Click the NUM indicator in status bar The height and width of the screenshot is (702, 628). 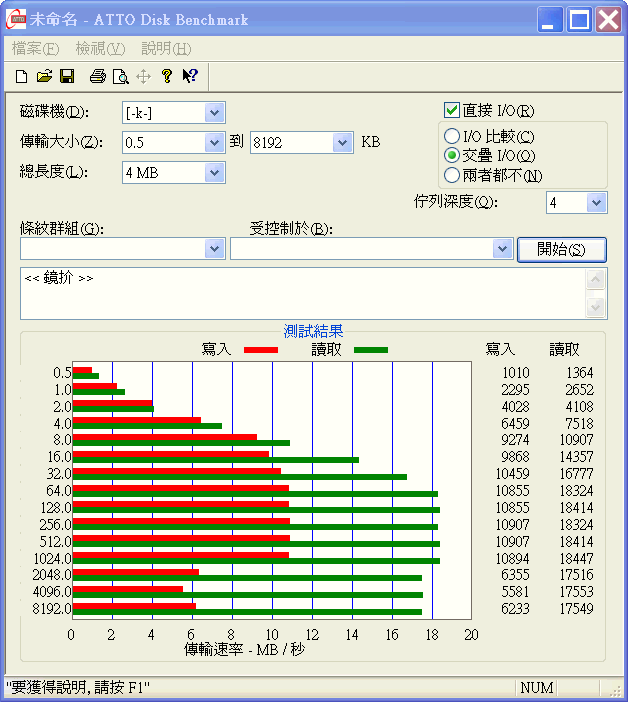[x=537, y=687]
